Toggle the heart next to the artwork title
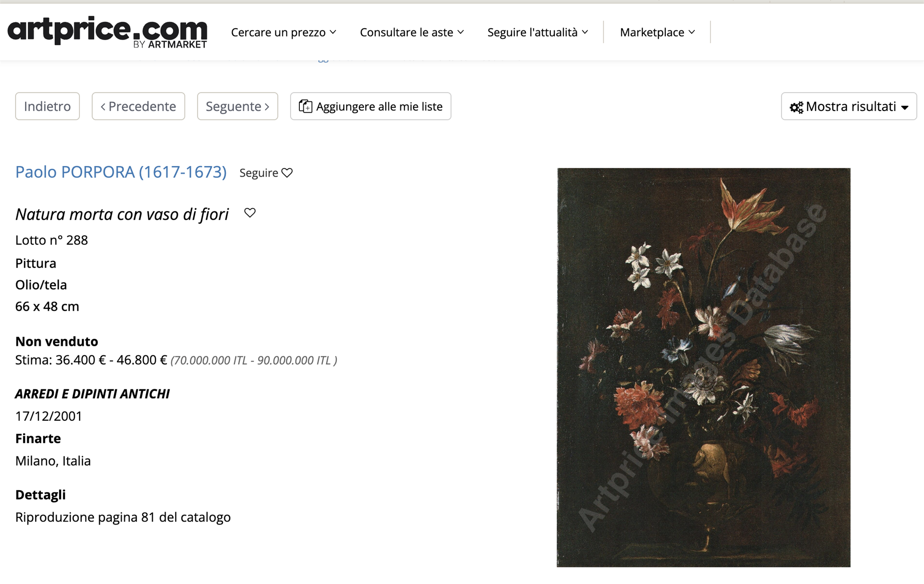The width and height of the screenshot is (924, 584). click(x=250, y=213)
